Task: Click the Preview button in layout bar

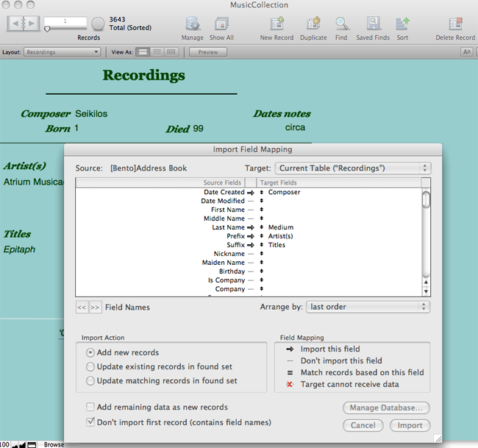Action: tap(207, 52)
